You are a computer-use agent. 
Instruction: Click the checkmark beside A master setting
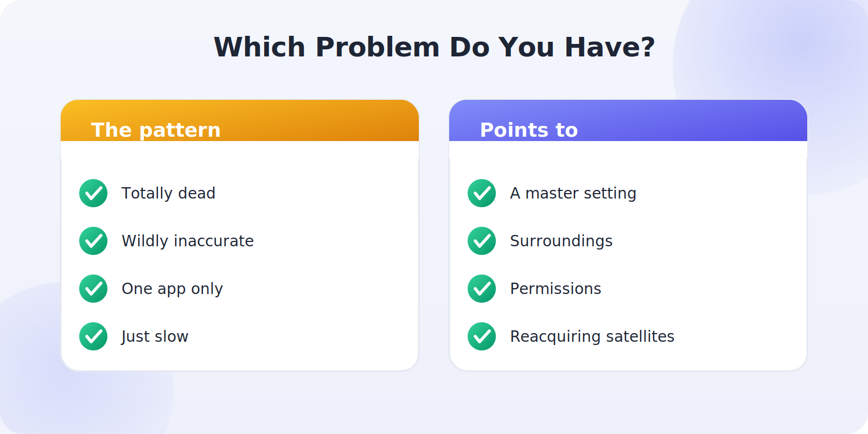(482, 193)
